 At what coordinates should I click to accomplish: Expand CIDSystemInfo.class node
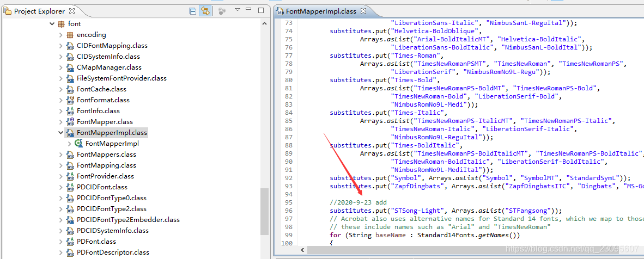pyautogui.click(x=60, y=57)
